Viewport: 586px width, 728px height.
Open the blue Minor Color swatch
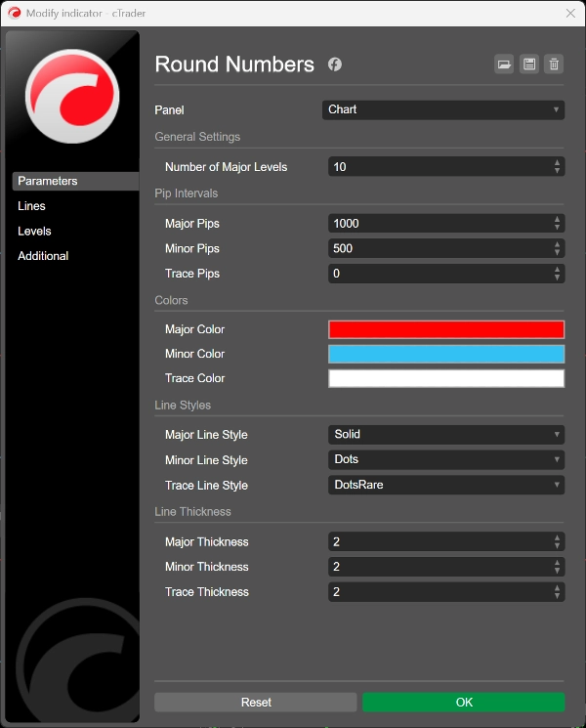tap(445, 354)
